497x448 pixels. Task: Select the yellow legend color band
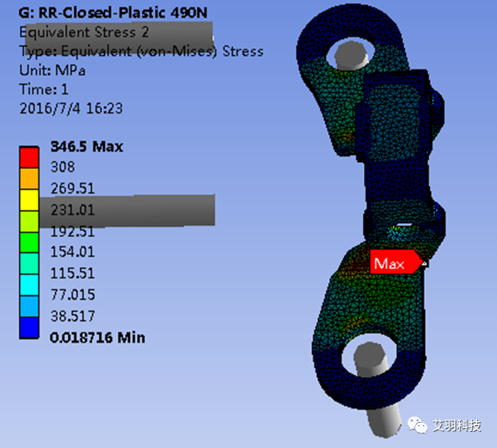pos(29,200)
